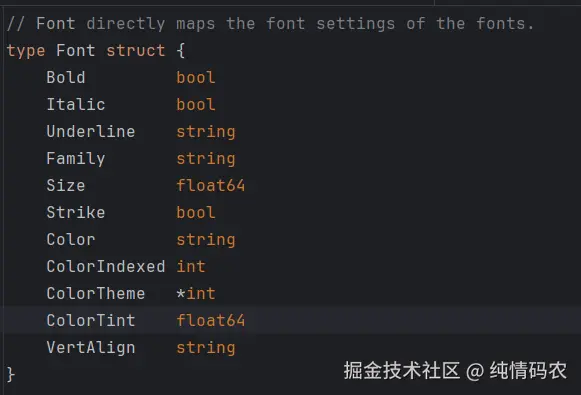The image size is (581, 395).
Task: Click the 'Underline' field name
Action: coord(91,132)
